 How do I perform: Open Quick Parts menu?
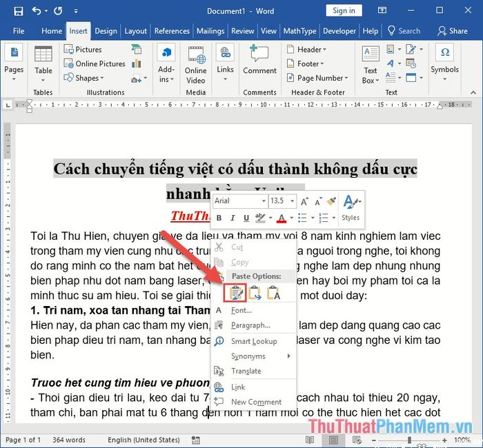pos(393,49)
